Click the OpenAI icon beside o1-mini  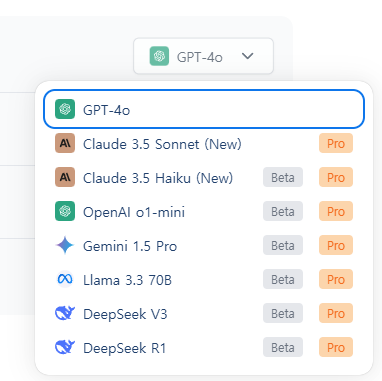(65, 211)
